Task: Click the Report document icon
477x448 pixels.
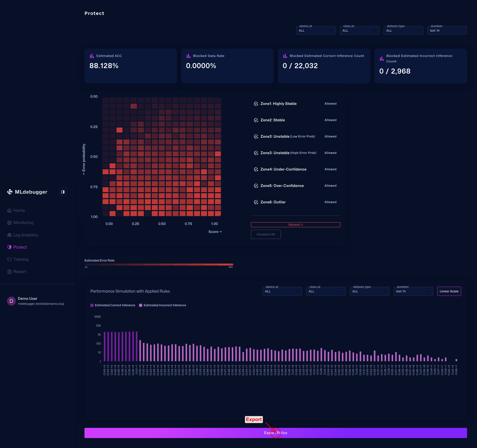Action: [9, 272]
